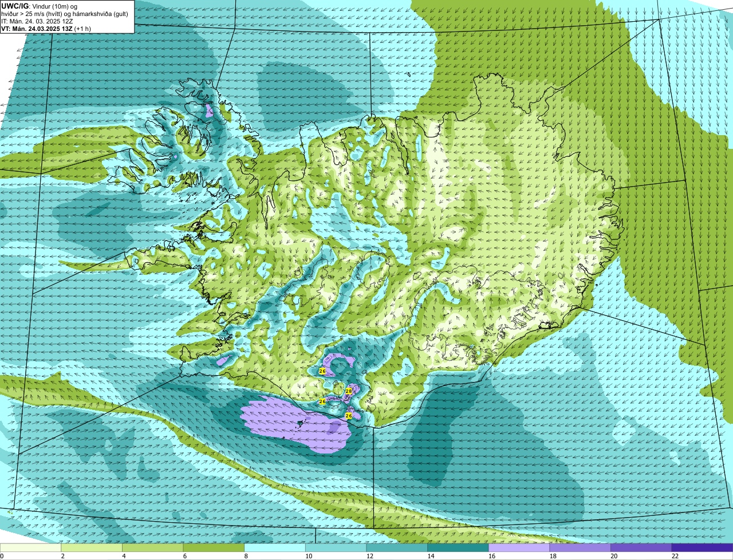Select the 2–4 m/s light yellow-green swatch
The image size is (733, 560).
(x=92, y=548)
